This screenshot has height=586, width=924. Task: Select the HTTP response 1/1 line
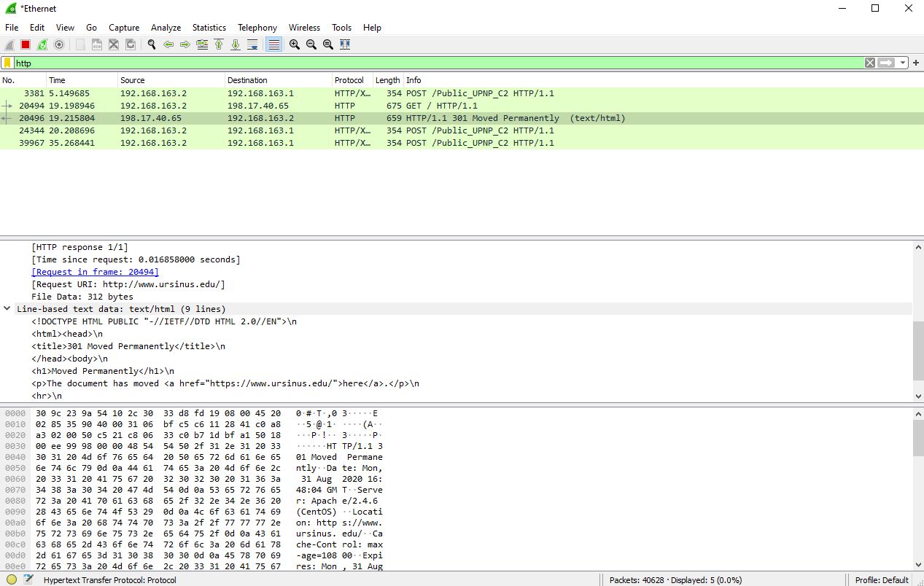79,247
